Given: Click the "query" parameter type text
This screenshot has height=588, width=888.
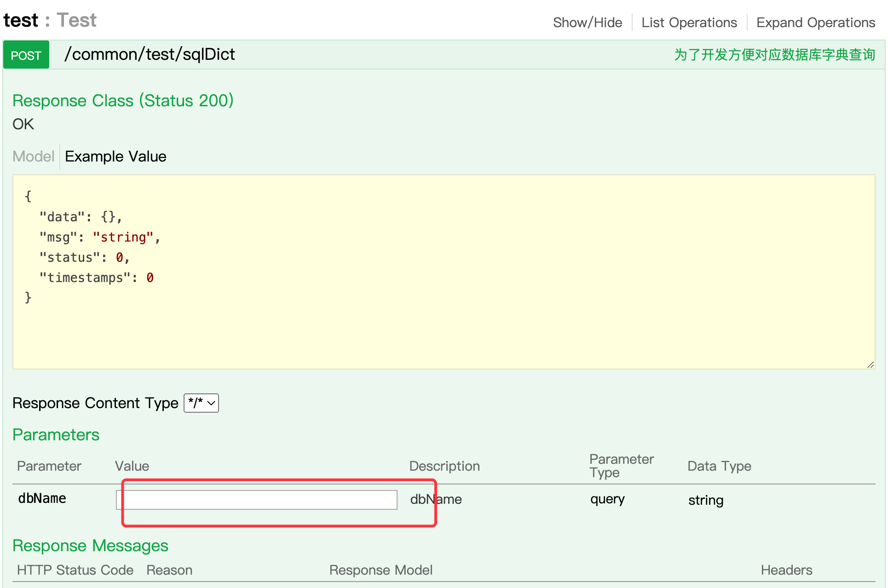Looking at the screenshot, I should pos(607,499).
